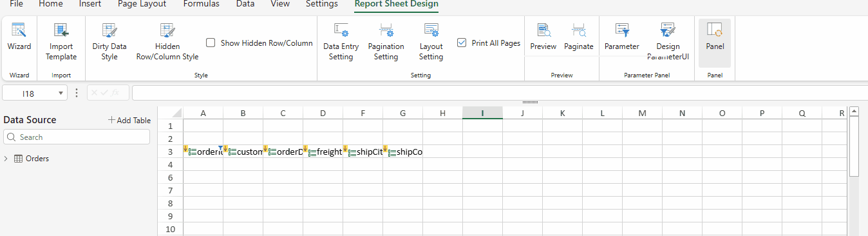The height and width of the screenshot is (236, 868).
Task: Click the Paginate icon
Action: [579, 37]
